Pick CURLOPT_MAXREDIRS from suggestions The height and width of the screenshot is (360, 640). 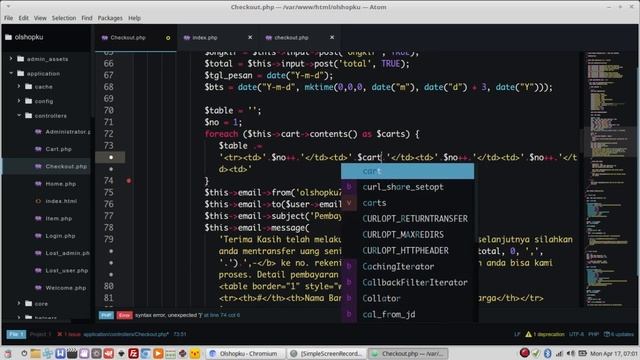pyautogui.click(x=407, y=235)
